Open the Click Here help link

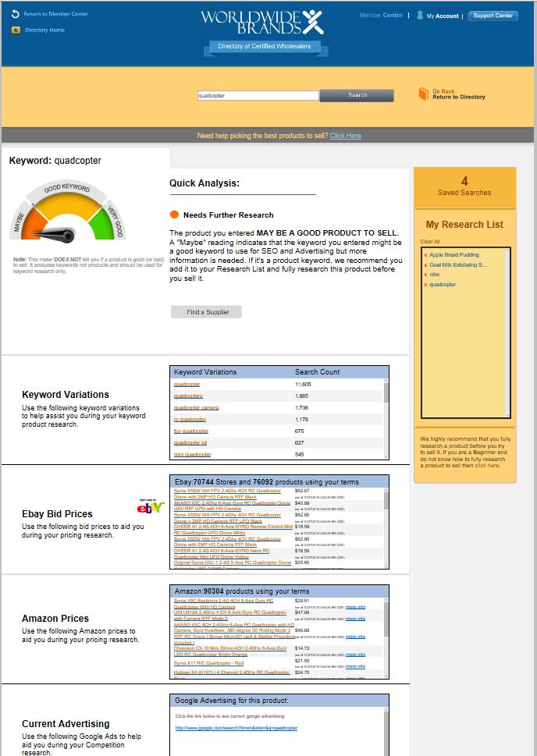click(x=346, y=136)
